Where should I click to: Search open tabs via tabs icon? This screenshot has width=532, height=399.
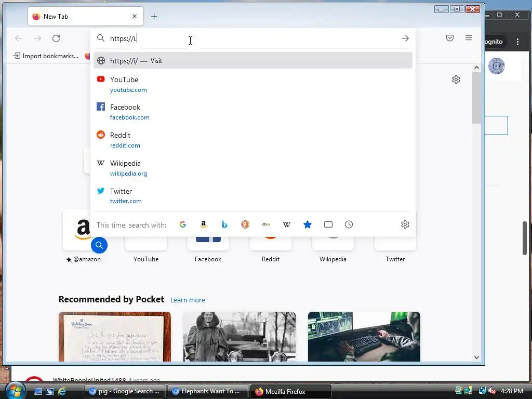click(x=328, y=224)
